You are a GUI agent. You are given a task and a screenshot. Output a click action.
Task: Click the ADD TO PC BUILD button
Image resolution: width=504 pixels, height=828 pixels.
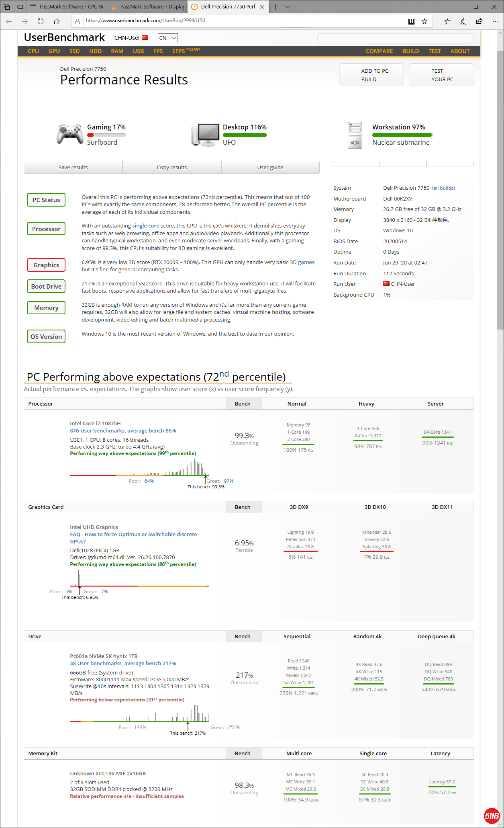[x=371, y=75]
